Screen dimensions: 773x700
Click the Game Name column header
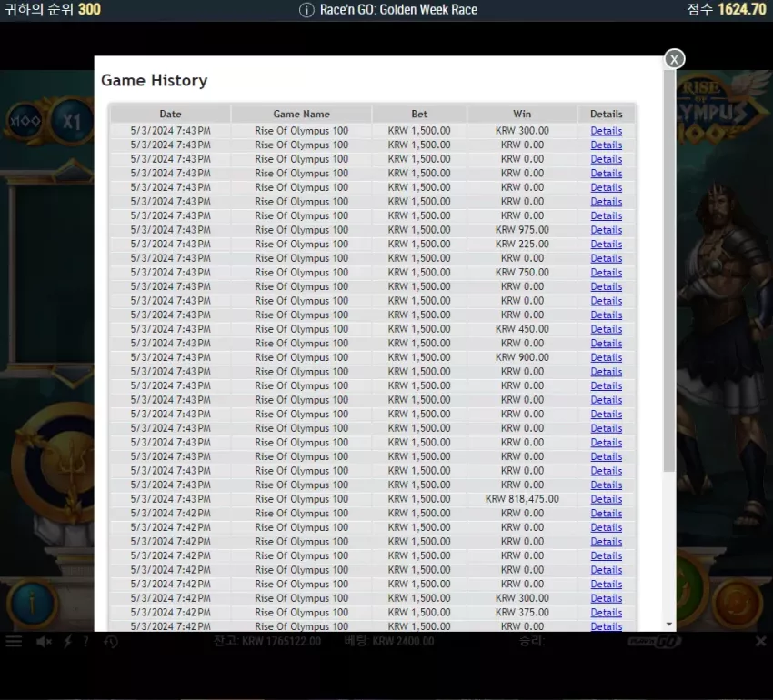click(301, 114)
